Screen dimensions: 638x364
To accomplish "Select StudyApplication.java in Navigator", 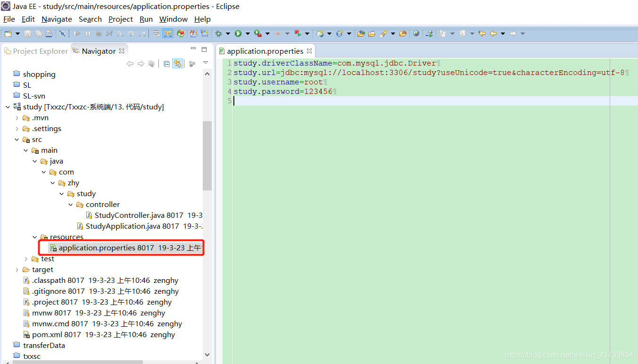I will click(140, 226).
